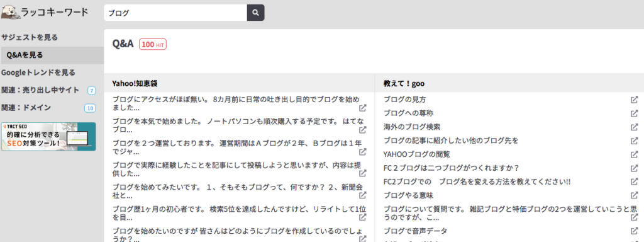Click question text ブログ歴1ヶ月の初心者です
Viewport: 644px width, 242px height.
[x=239, y=213]
